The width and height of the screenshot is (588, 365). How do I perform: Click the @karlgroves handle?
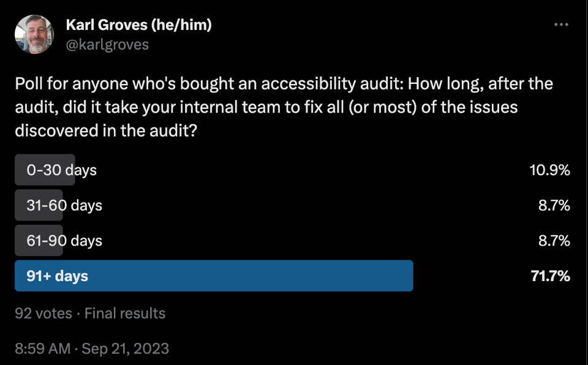107,45
